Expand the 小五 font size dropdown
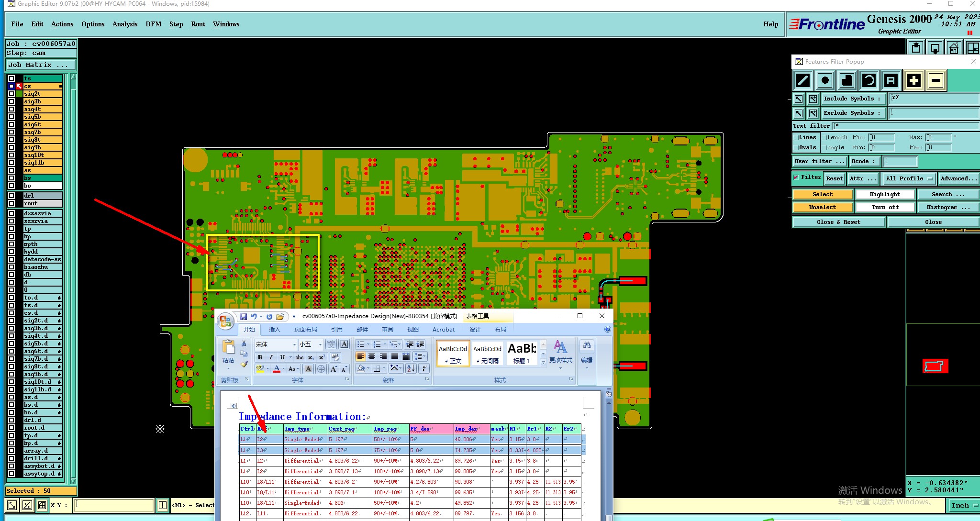 (320, 344)
